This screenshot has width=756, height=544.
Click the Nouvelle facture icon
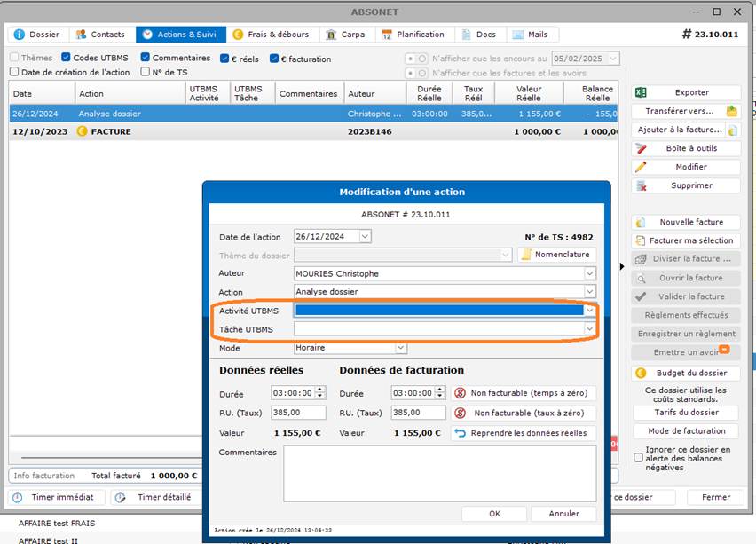pyautogui.click(x=641, y=222)
